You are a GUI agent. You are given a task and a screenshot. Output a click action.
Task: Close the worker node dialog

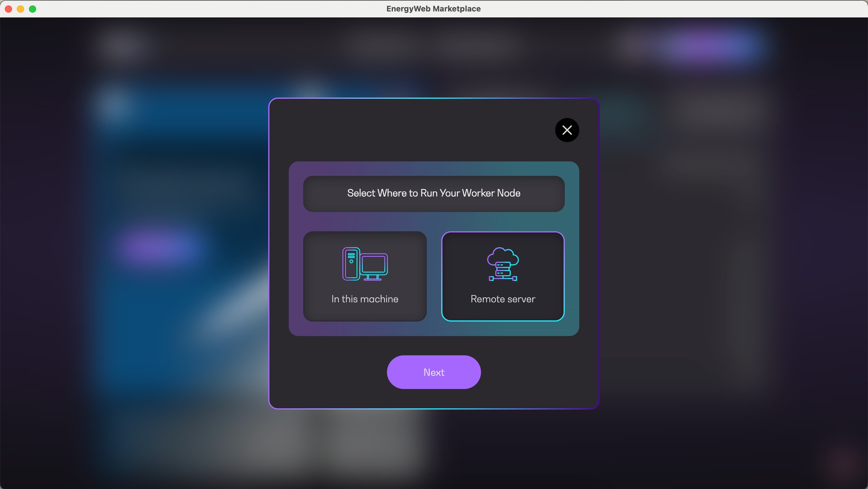pyautogui.click(x=567, y=130)
